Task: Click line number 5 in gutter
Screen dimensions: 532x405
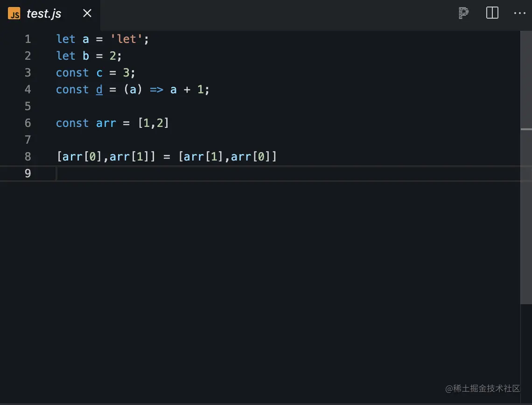Action: (x=28, y=106)
